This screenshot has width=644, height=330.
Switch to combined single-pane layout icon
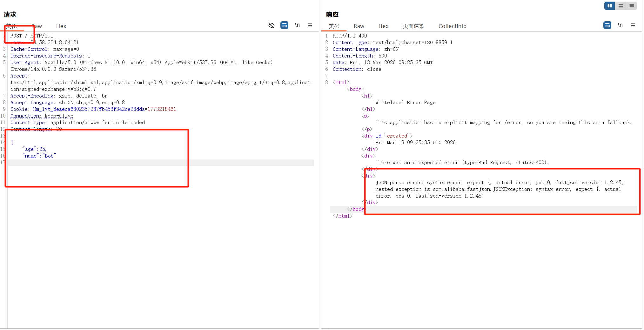point(632,6)
